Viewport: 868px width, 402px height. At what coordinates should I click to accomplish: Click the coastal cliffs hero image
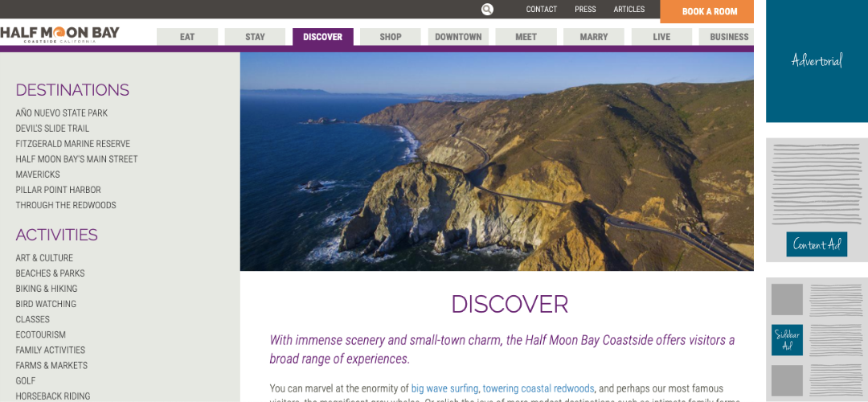tap(497, 161)
